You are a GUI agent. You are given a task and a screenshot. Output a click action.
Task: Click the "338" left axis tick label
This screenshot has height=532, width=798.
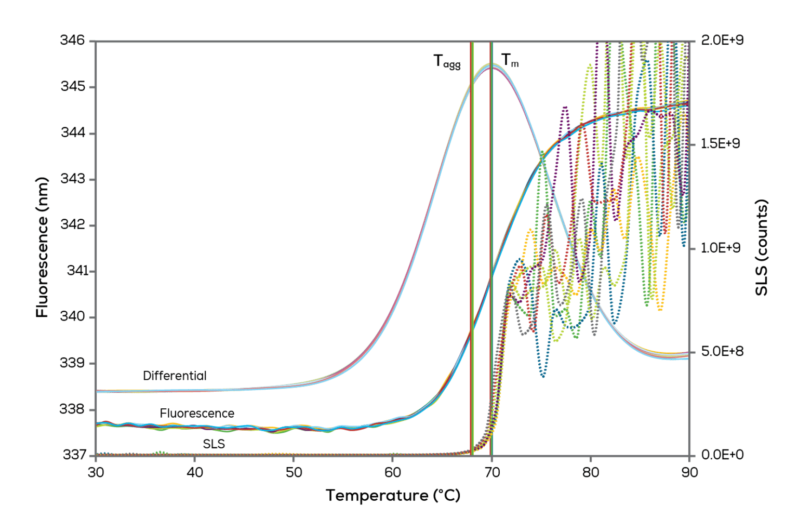[72, 409]
